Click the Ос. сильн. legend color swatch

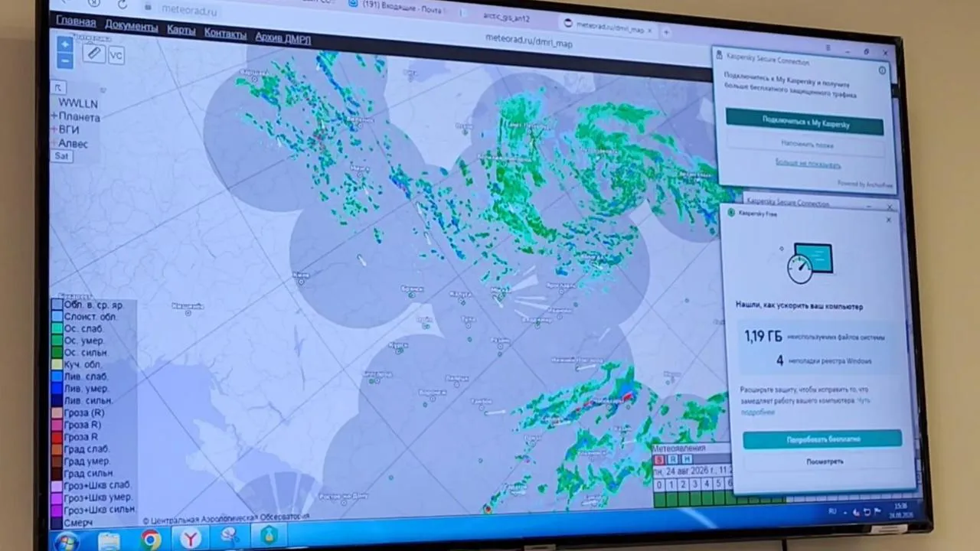coord(57,352)
